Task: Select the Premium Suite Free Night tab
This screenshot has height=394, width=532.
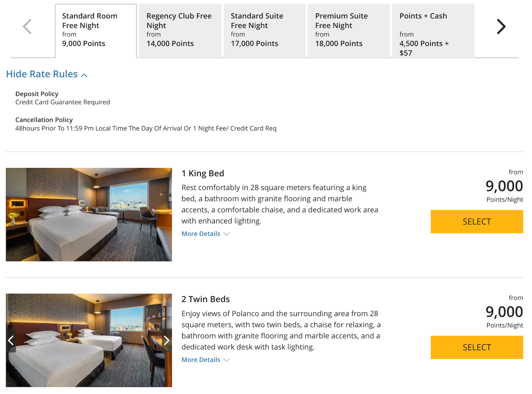Action: pos(348,30)
